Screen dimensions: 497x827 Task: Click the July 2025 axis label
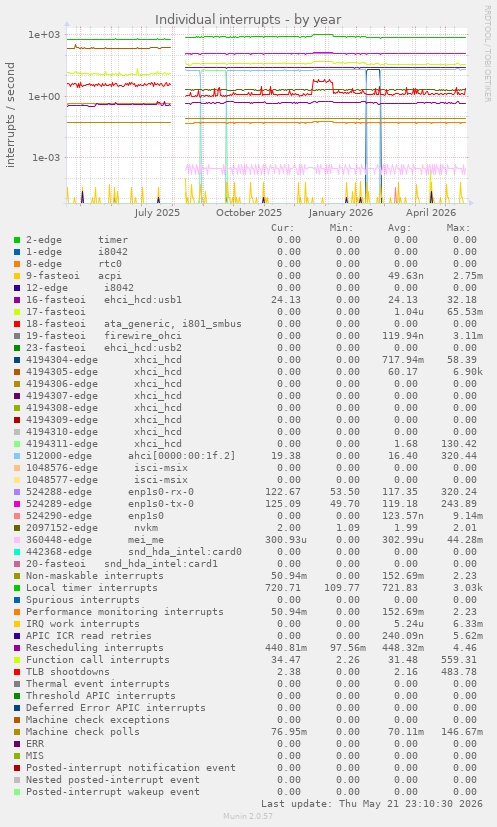point(157,213)
